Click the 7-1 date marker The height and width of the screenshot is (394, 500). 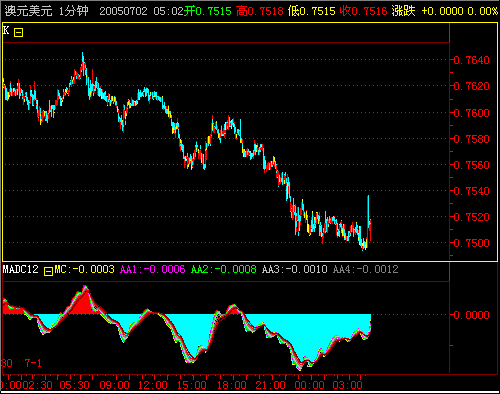click(33, 363)
